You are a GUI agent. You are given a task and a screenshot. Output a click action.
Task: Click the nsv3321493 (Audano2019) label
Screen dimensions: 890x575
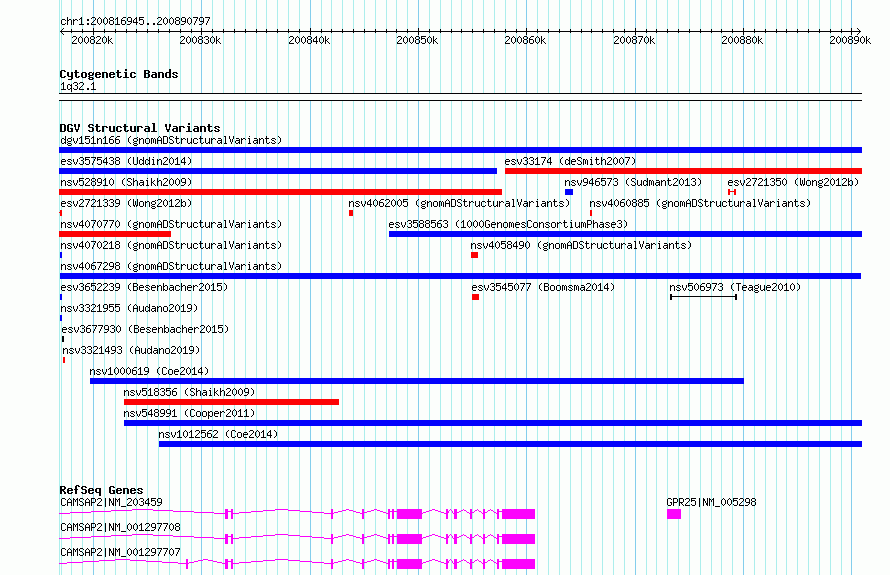pos(131,350)
